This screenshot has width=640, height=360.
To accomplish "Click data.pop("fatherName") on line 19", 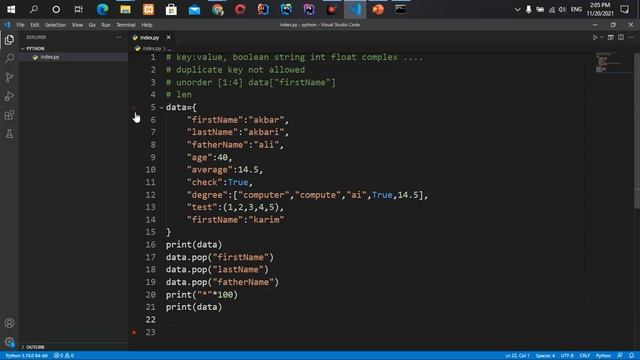I will (222, 282).
